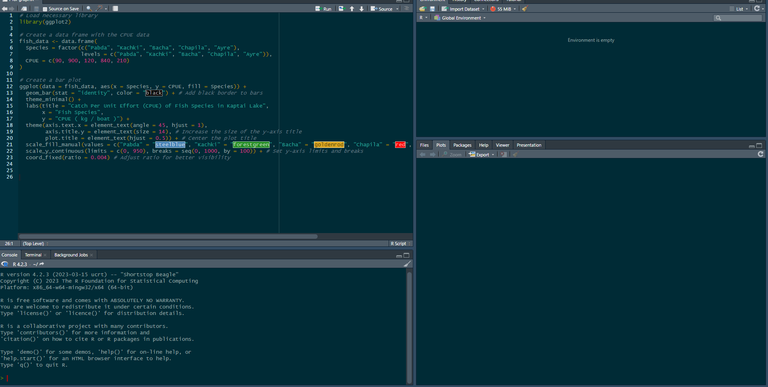Image resolution: width=768 pixels, height=387 pixels.
Task: Open the plot Export menu
Action: point(481,154)
